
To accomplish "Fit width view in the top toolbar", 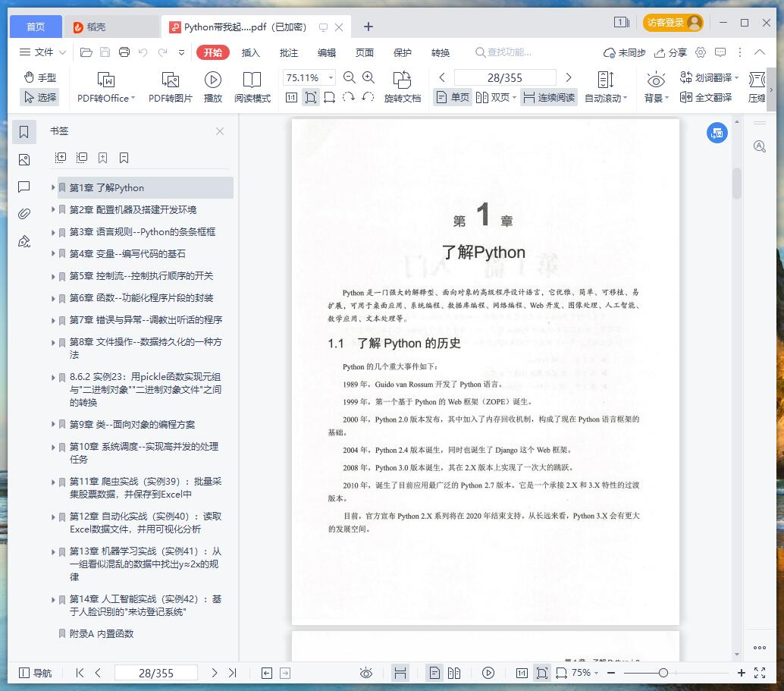I will point(330,98).
